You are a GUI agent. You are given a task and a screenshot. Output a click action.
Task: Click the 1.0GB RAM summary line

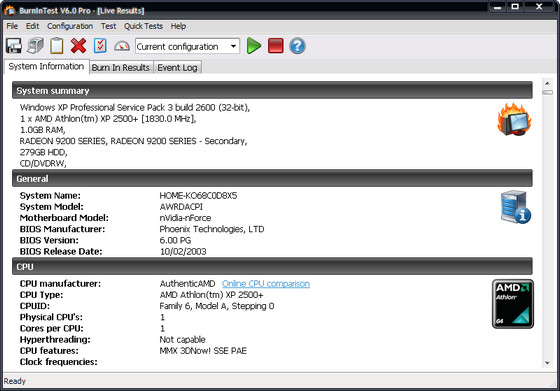(42, 130)
